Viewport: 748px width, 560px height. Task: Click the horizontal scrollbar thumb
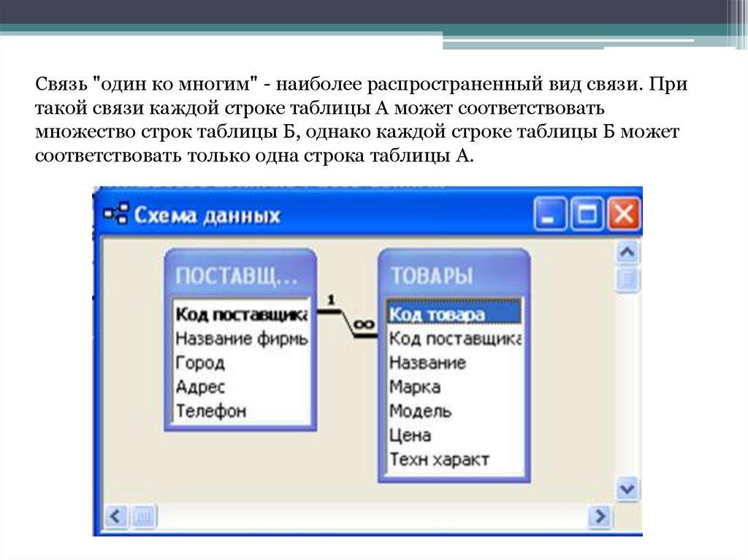coord(144,517)
